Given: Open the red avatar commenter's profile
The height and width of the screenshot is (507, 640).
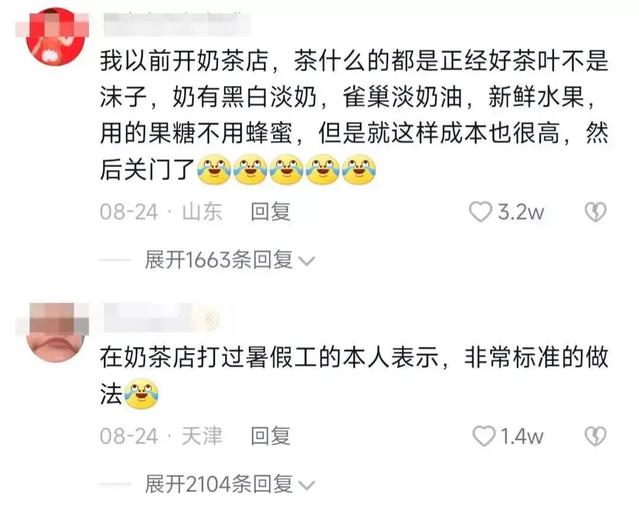Looking at the screenshot, I should (56, 36).
